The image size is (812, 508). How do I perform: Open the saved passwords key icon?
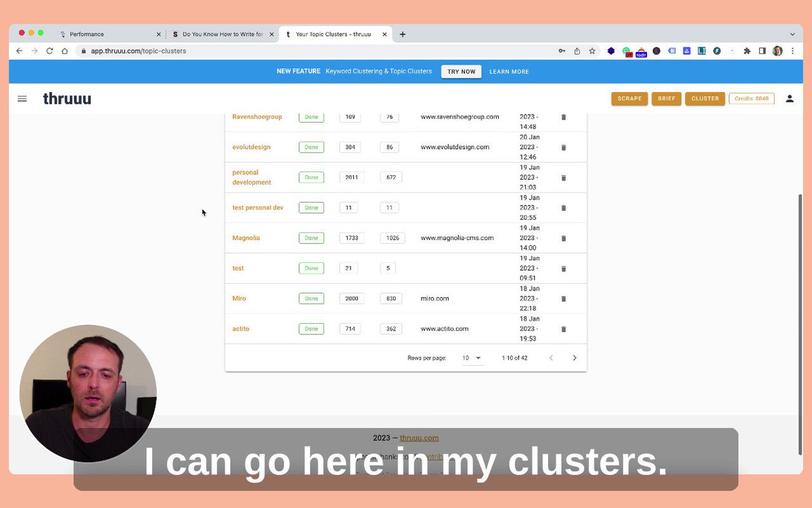coord(562,51)
